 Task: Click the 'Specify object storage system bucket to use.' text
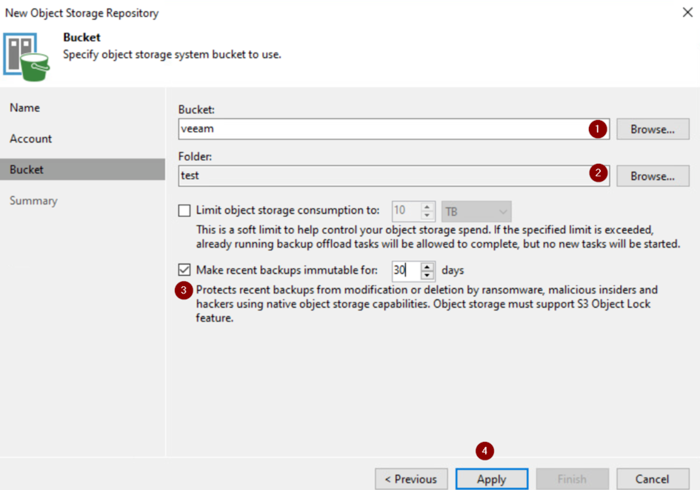coord(172,54)
